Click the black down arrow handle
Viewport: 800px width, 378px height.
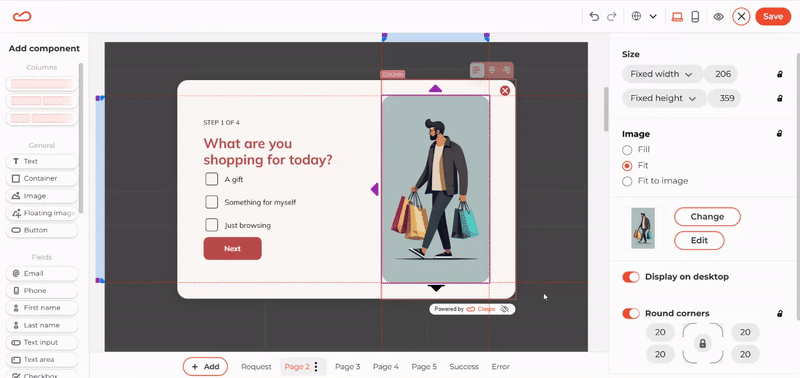(436, 288)
